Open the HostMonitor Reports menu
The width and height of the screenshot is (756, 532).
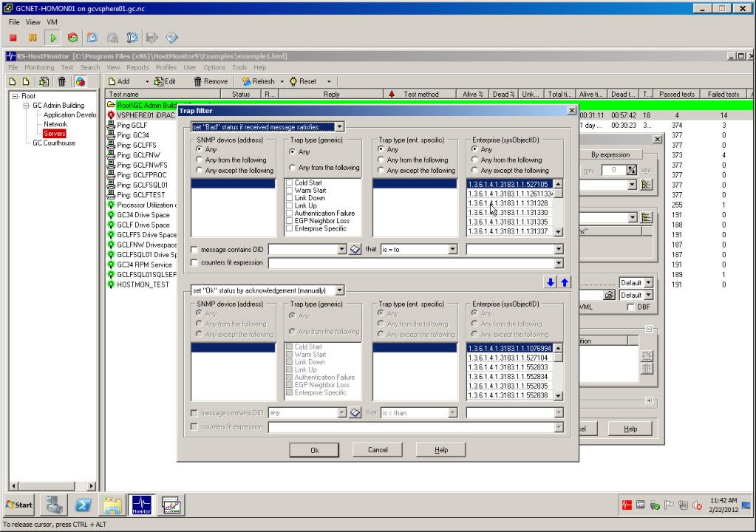click(x=137, y=67)
